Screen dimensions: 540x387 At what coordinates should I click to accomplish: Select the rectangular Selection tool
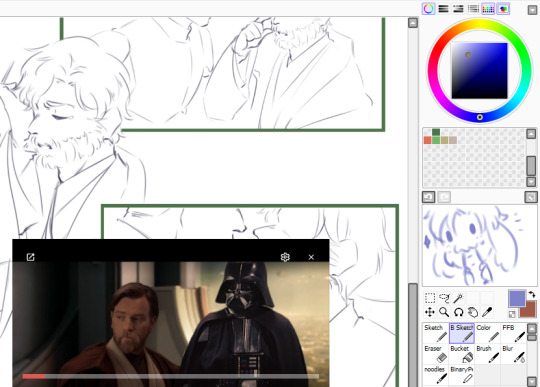pyautogui.click(x=430, y=297)
